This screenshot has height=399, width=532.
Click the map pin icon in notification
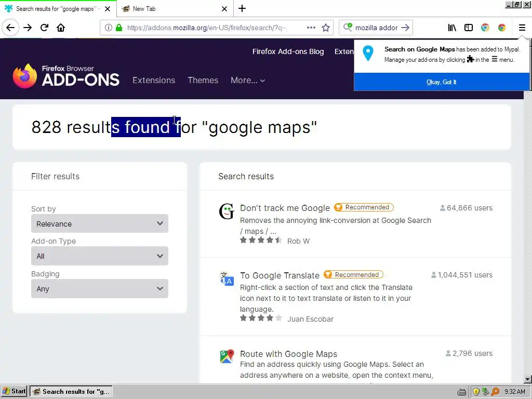[368, 54]
